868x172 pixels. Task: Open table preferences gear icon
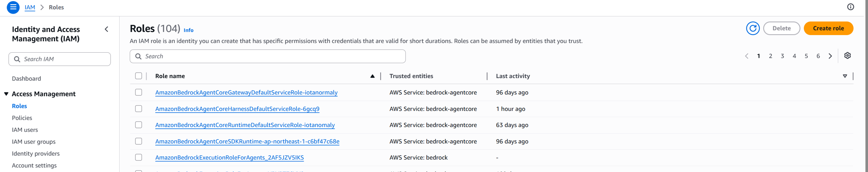click(847, 56)
